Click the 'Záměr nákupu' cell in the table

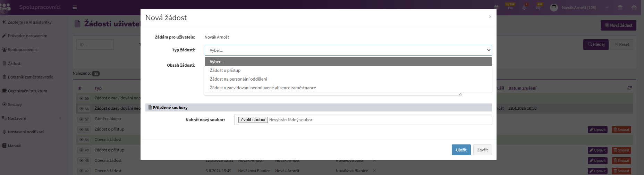click(x=108, y=119)
